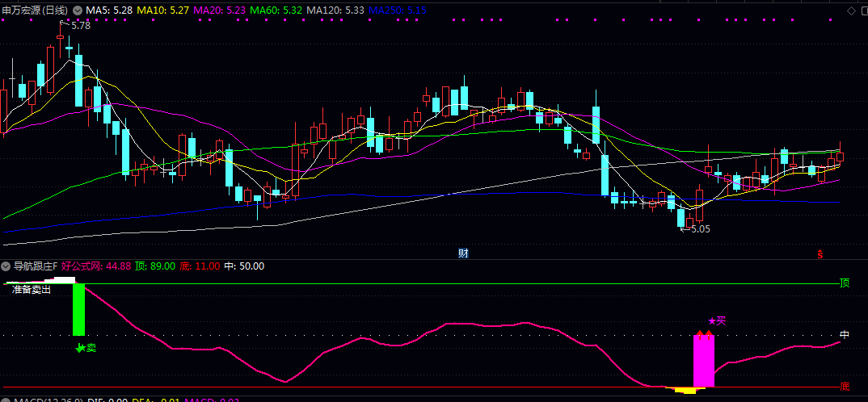
Task: Click the diamond icon in the chart's top-right corner
Action: pos(852,10)
